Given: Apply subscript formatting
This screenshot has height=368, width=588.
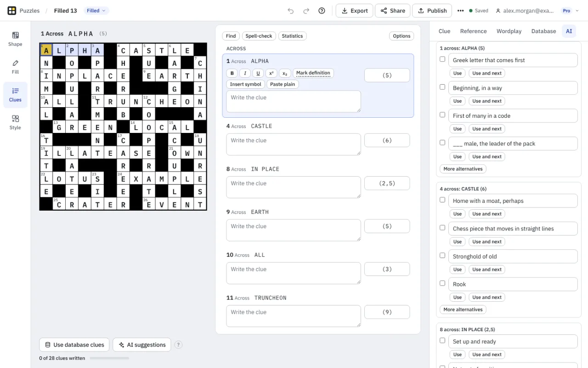Looking at the screenshot, I should coord(285,73).
